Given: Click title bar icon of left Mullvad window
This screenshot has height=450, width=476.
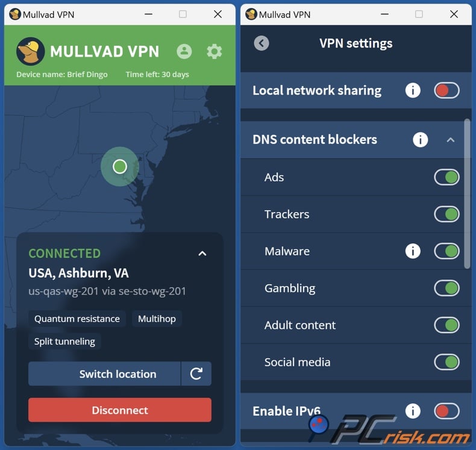Looking at the screenshot, I should tap(15, 14).
